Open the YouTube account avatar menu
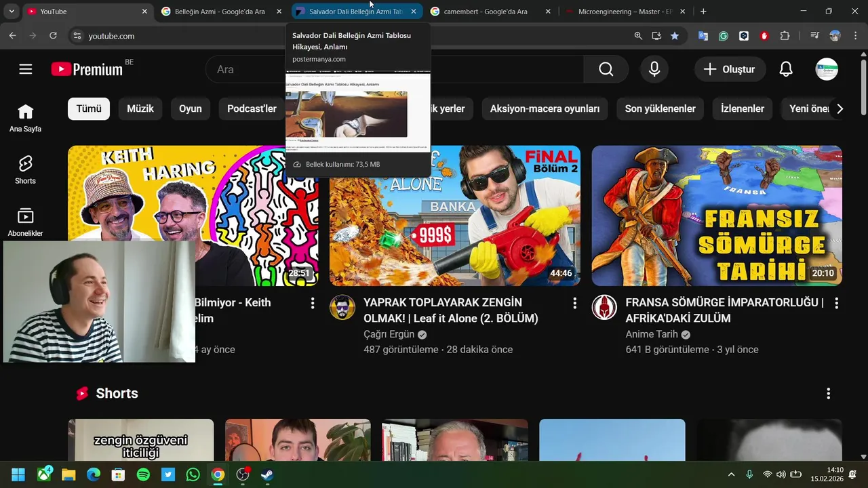Viewport: 868px width, 488px height. (827, 69)
